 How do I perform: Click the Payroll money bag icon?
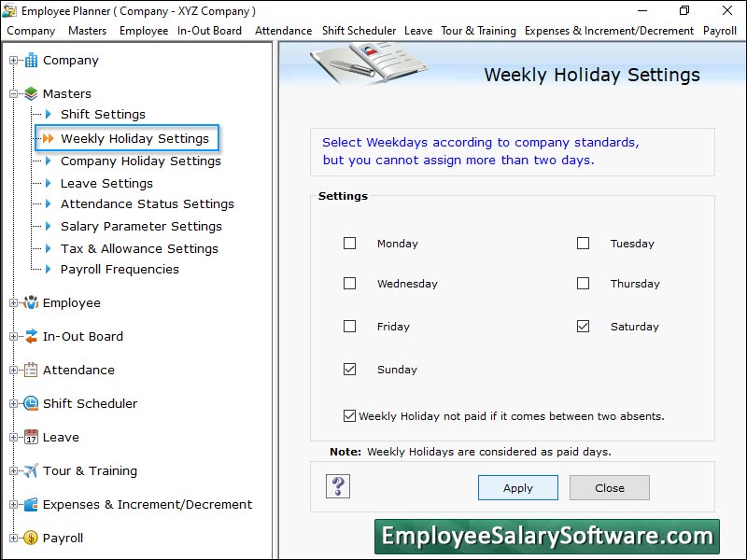pyautogui.click(x=31, y=538)
